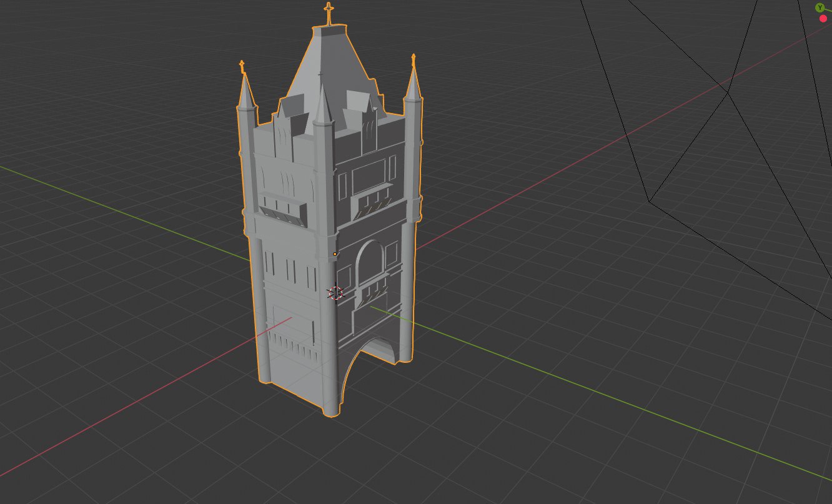Screen dimensions: 832x504
Task: Click the red negative X axis gizmo dot
Action: click(x=823, y=19)
